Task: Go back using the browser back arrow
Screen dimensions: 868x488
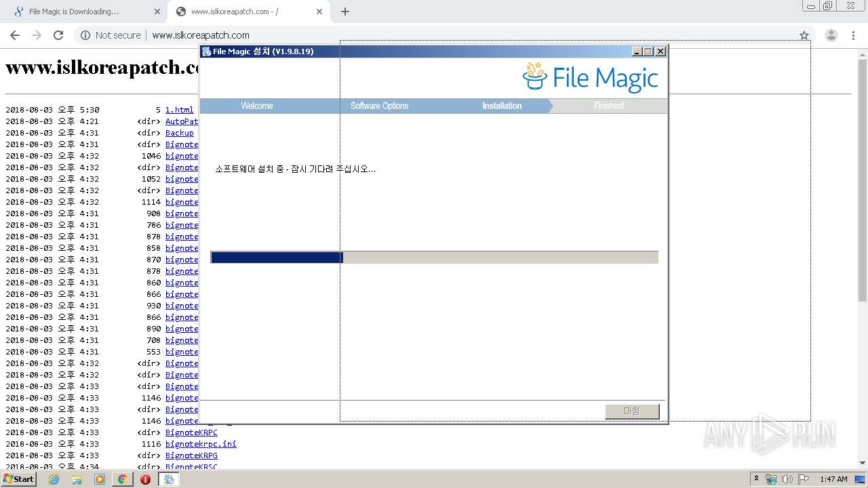Action: (x=15, y=35)
